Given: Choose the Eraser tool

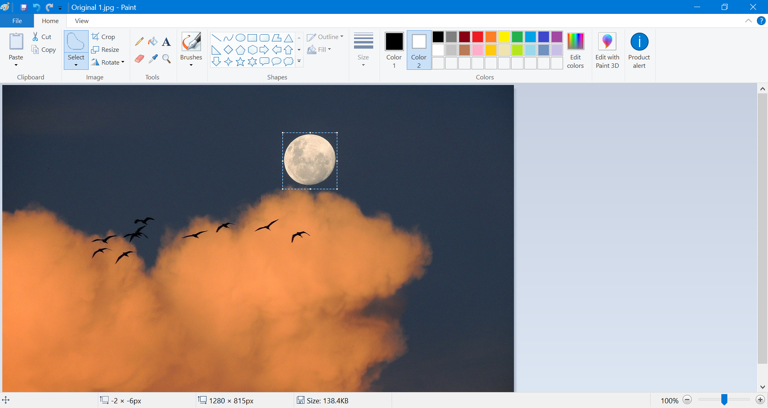Looking at the screenshot, I should pos(139,59).
